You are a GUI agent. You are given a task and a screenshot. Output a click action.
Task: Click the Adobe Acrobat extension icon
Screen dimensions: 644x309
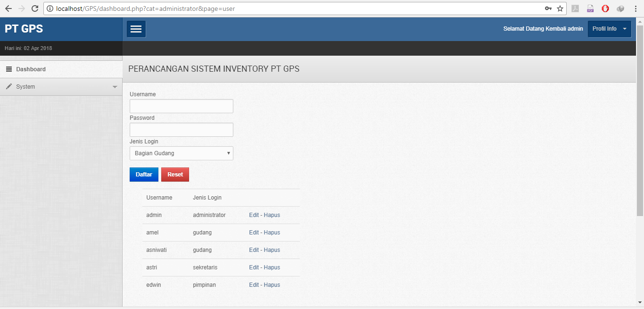pyautogui.click(x=575, y=8)
